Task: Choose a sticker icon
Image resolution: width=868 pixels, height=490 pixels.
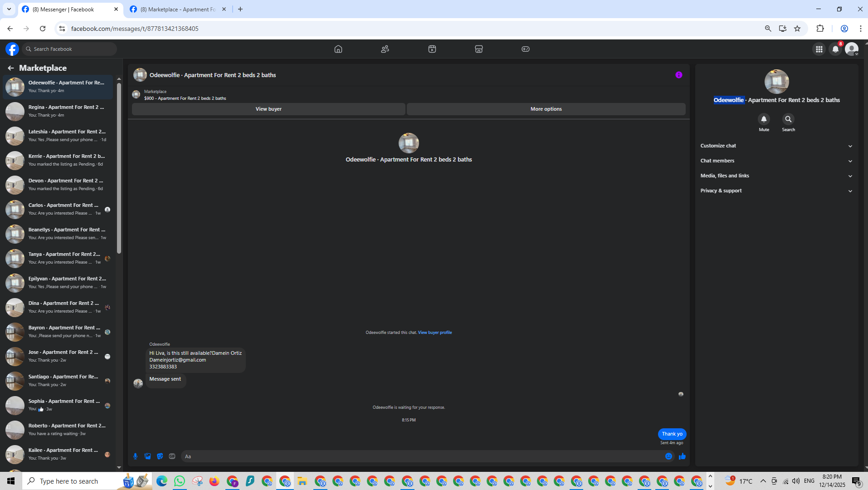Action: click(160, 456)
